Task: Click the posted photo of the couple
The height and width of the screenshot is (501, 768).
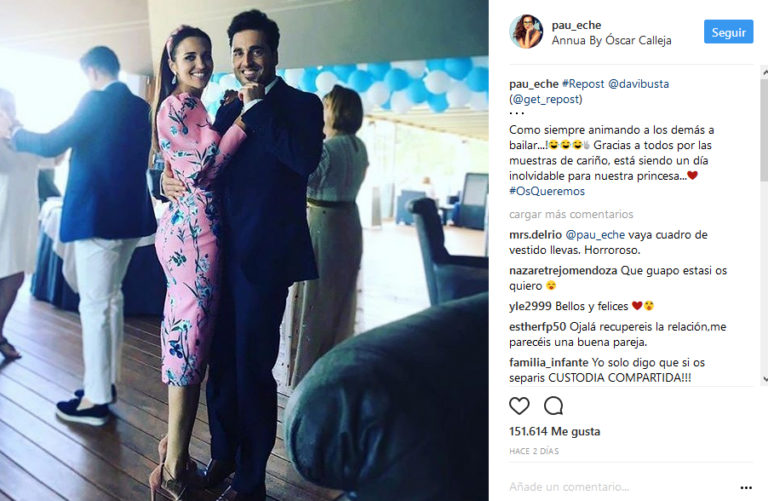Action: pyautogui.click(x=244, y=250)
